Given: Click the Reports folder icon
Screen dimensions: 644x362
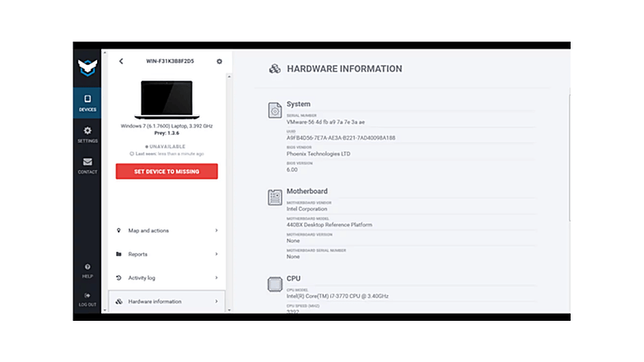Looking at the screenshot, I should coord(119,254).
